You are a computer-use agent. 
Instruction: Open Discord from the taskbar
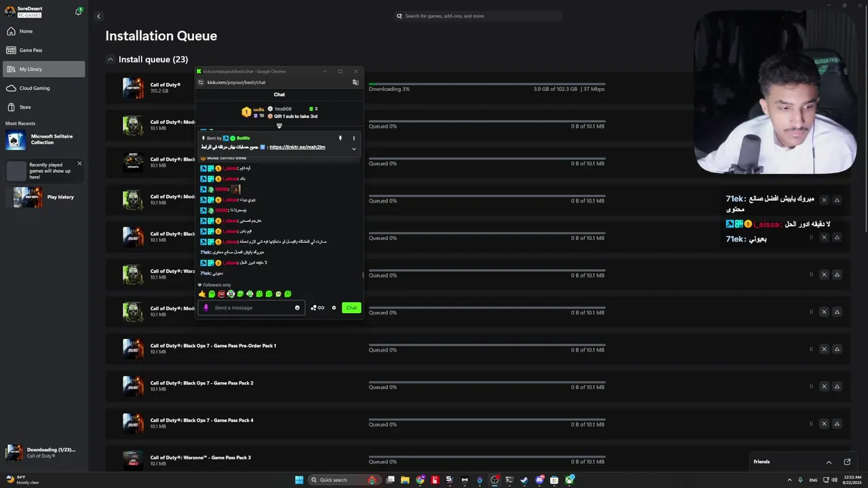pos(539,480)
